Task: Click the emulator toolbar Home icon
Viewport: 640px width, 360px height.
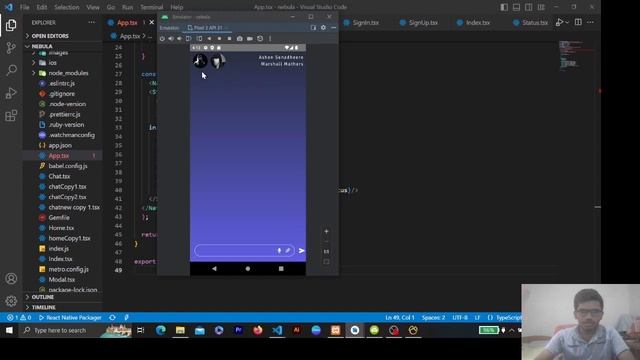Action: (x=219, y=39)
